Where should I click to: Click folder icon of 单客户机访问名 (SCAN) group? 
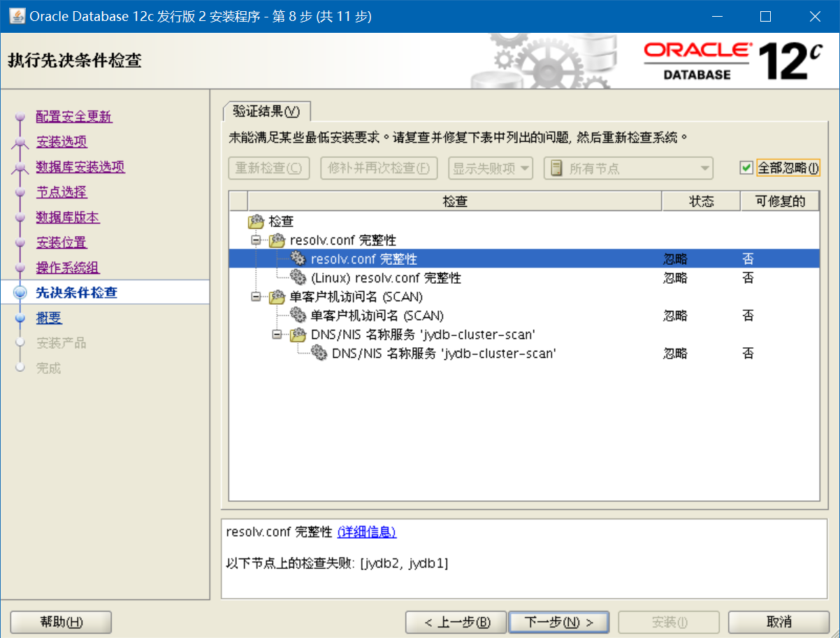point(277,297)
